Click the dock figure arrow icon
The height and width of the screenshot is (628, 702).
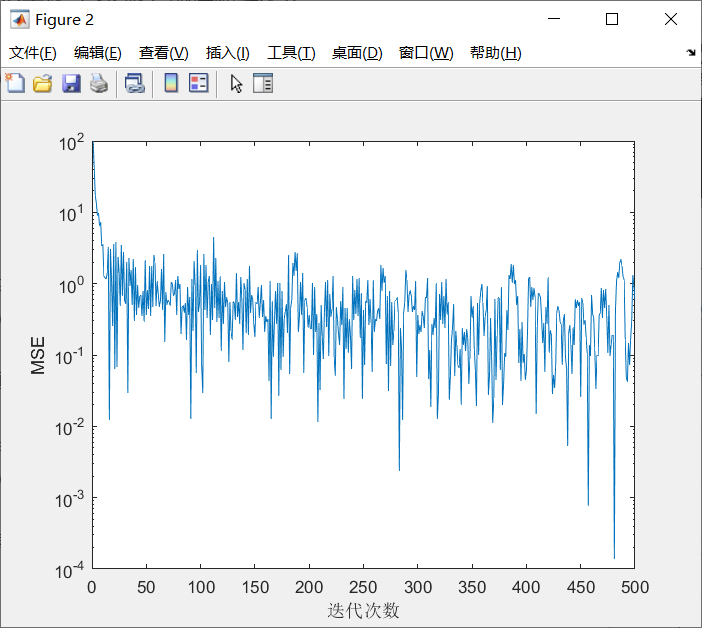click(x=691, y=53)
